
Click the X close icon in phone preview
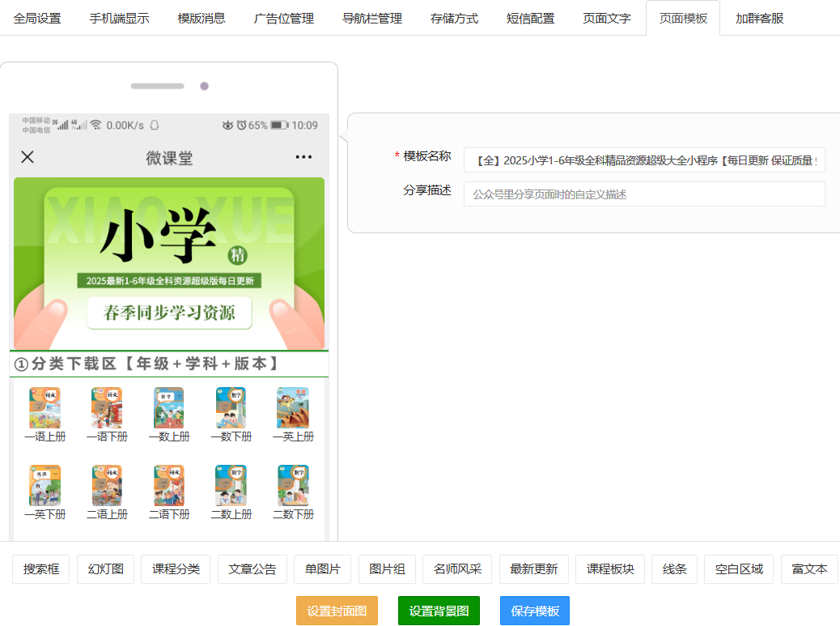pos(28,157)
